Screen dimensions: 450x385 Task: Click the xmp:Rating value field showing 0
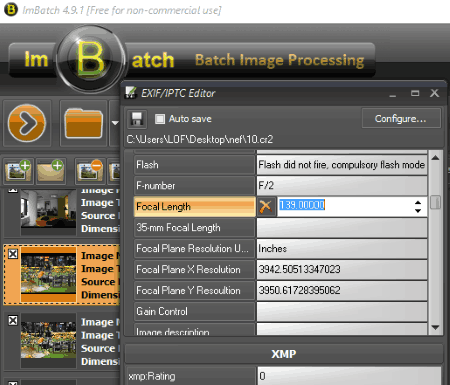click(349, 376)
